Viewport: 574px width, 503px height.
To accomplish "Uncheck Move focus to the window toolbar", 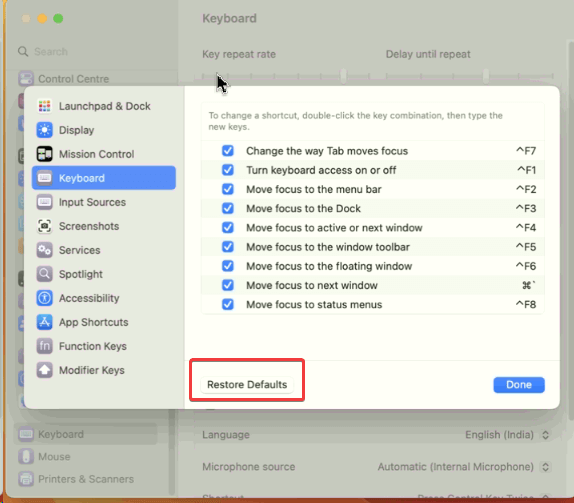I will pyautogui.click(x=228, y=247).
